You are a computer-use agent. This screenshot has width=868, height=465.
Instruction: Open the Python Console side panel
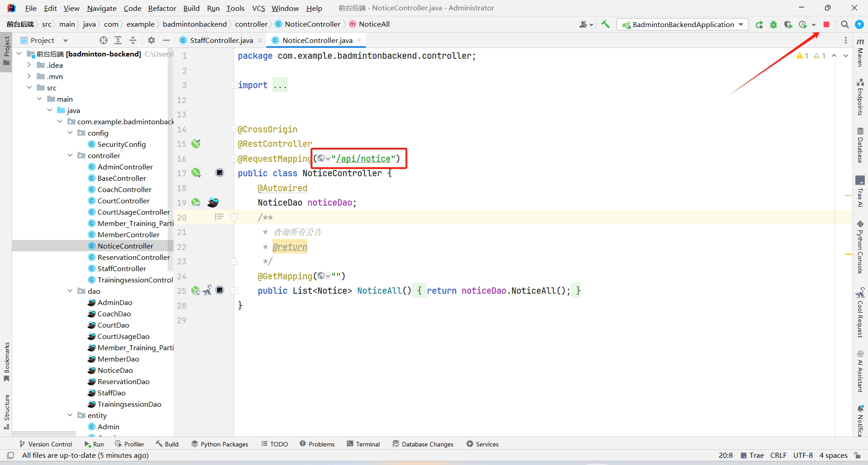[x=860, y=247]
